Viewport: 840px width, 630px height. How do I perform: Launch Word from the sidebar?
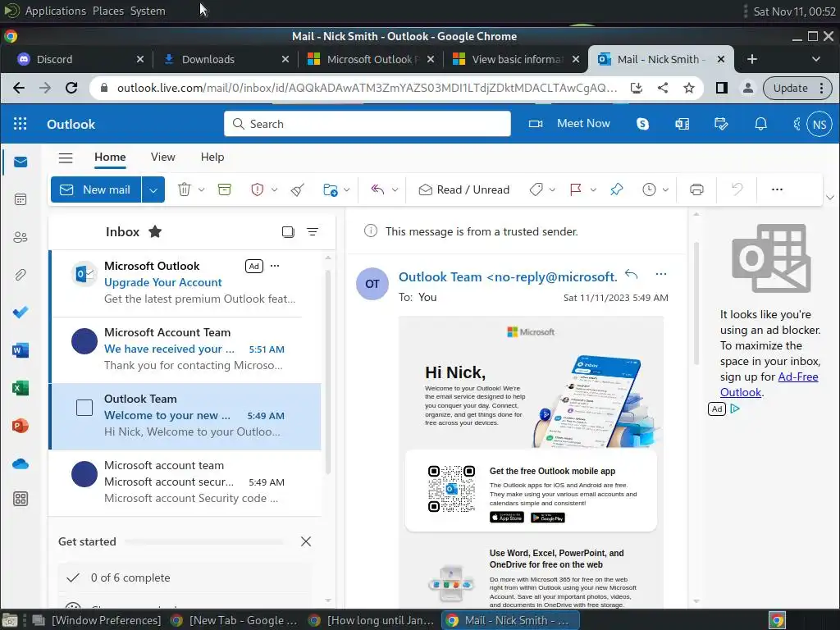coord(21,350)
